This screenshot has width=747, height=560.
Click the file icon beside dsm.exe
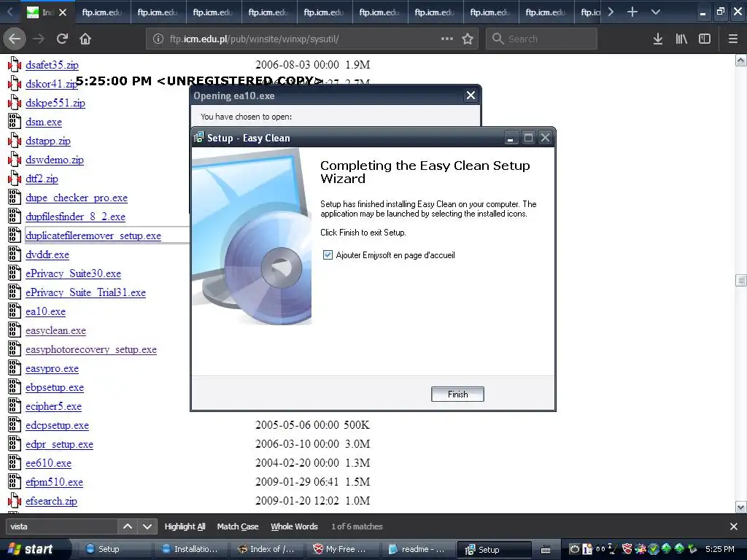point(15,122)
